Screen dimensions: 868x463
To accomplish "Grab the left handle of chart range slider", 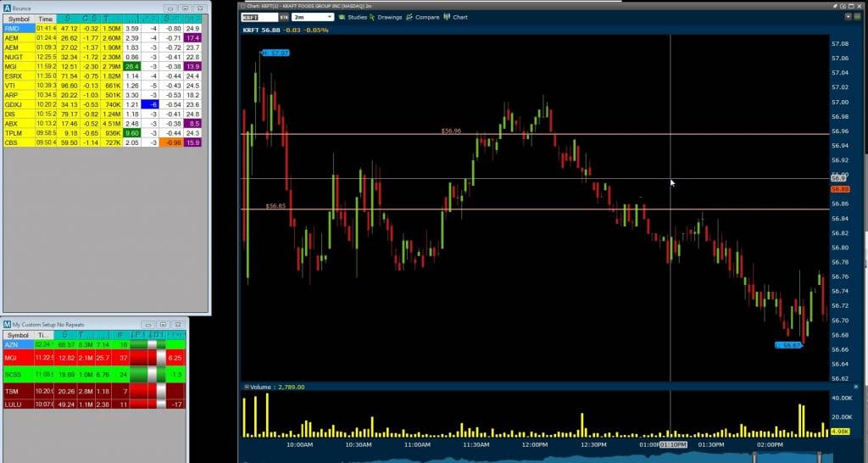I will click(754, 457).
